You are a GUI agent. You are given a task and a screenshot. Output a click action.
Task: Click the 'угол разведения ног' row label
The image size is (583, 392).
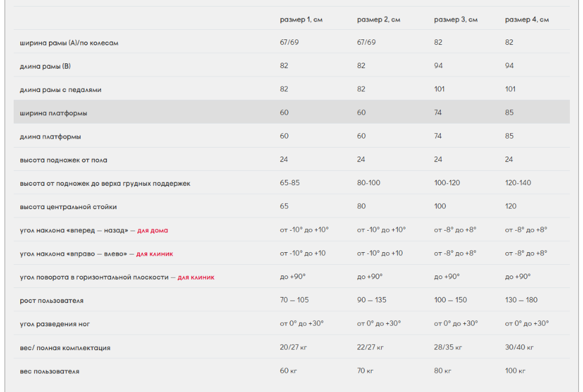point(55,324)
